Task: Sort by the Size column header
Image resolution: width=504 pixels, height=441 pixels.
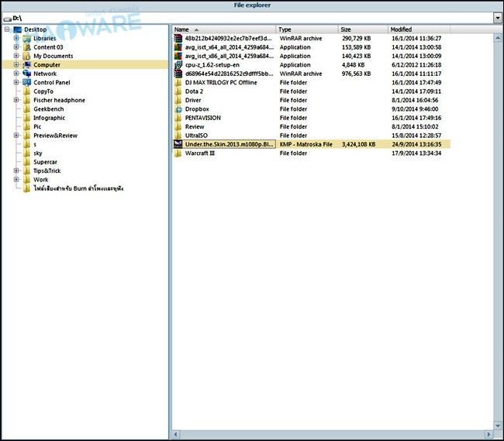Action: click(x=363, y=29)
